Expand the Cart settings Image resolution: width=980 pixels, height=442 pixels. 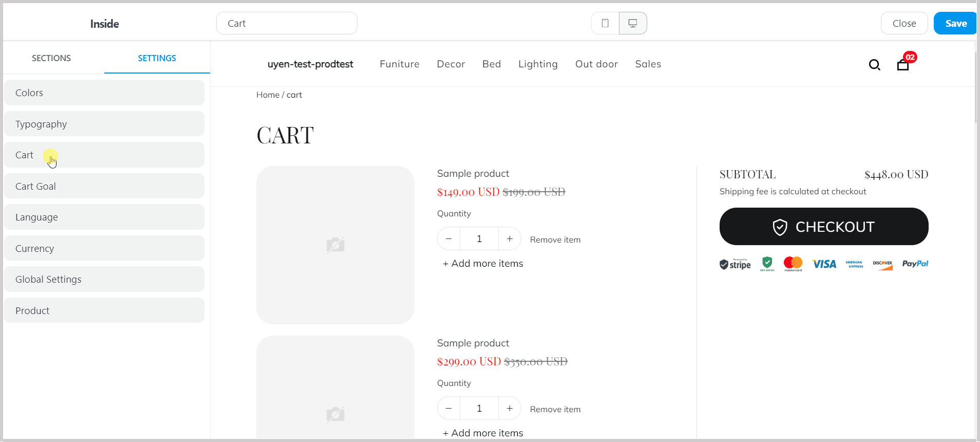104,155
